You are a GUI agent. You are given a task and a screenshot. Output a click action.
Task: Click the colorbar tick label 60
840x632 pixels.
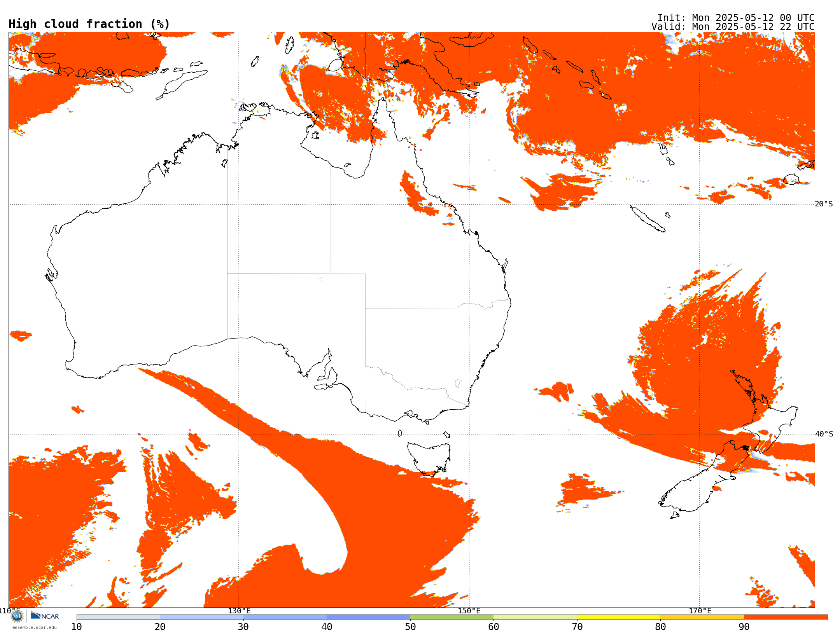tap(493, 627)
